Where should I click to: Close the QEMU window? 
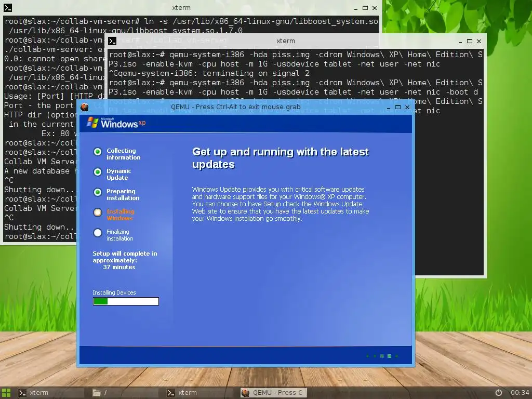[407, 107]
